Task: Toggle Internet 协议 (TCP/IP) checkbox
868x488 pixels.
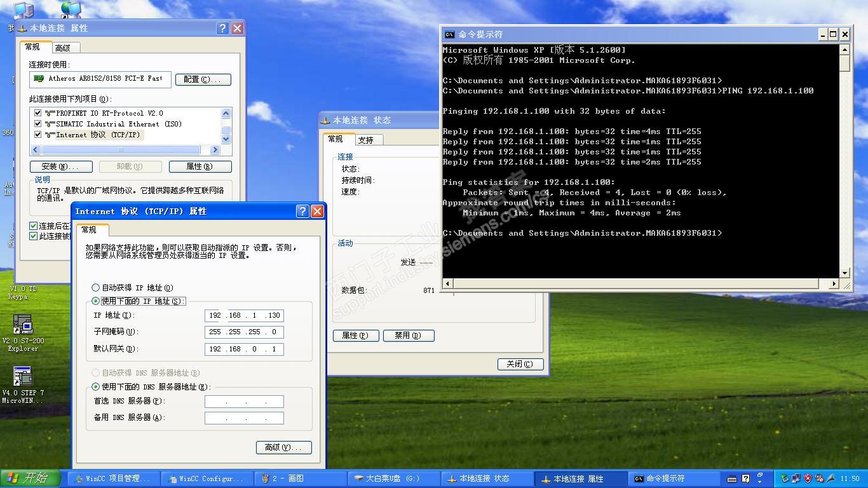Action: click(x=37, y=135)
